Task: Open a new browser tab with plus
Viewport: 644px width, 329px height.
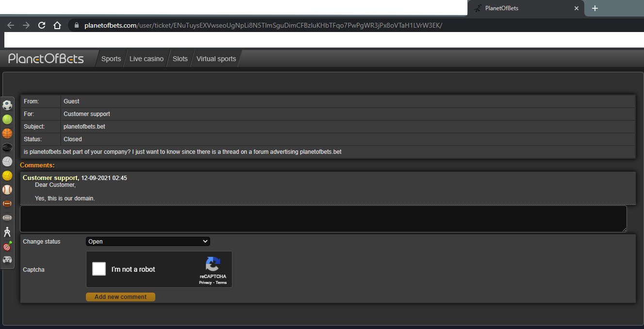Action: tap(595, 8)
